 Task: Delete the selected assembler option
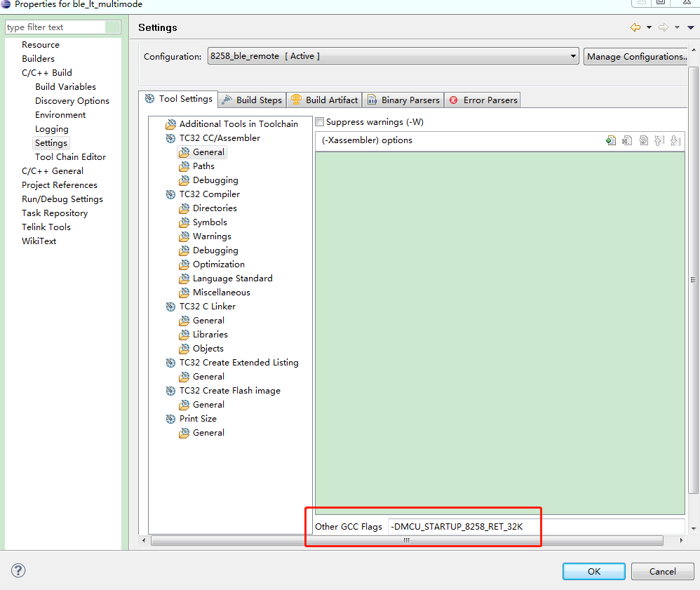626,140
